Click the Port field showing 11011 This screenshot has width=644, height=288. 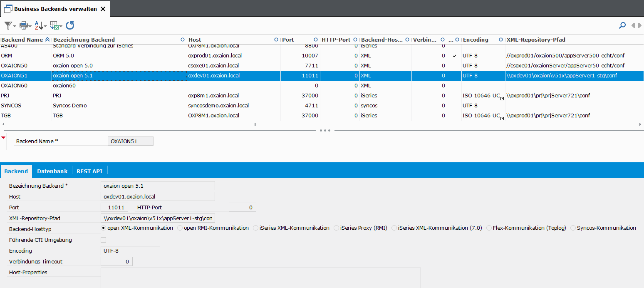[114, 207]
